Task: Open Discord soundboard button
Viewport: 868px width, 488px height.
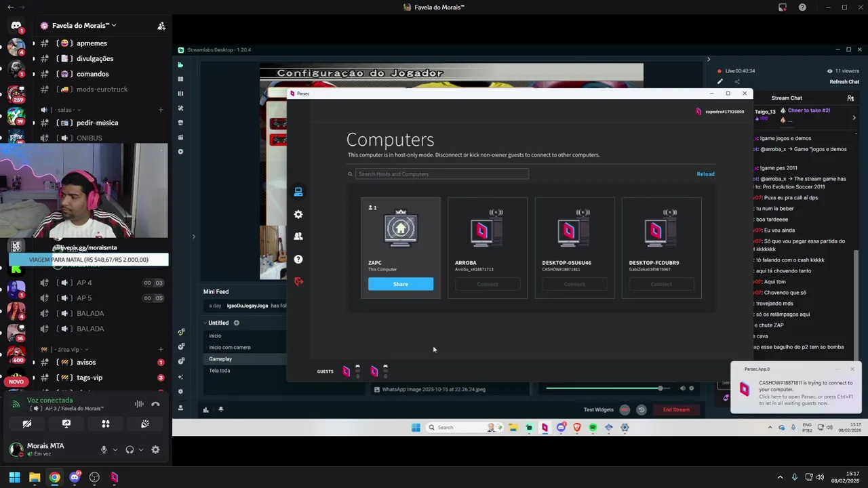Action: (145, 424)
